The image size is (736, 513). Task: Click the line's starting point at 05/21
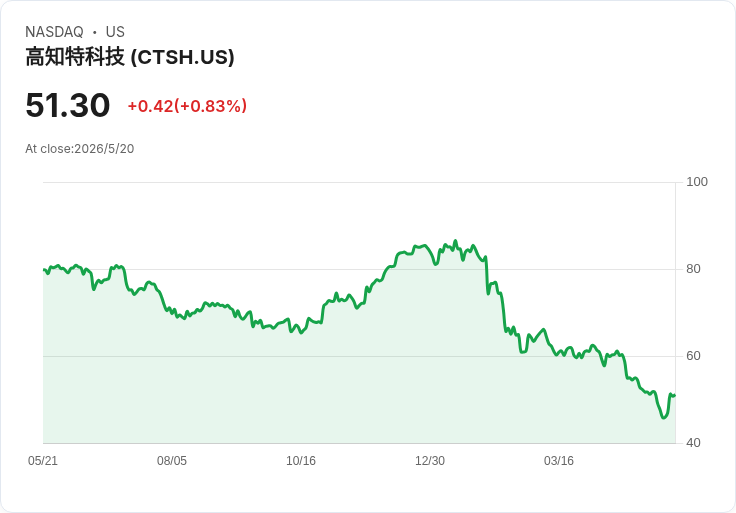pyautogui.click(x=44, y=269)
